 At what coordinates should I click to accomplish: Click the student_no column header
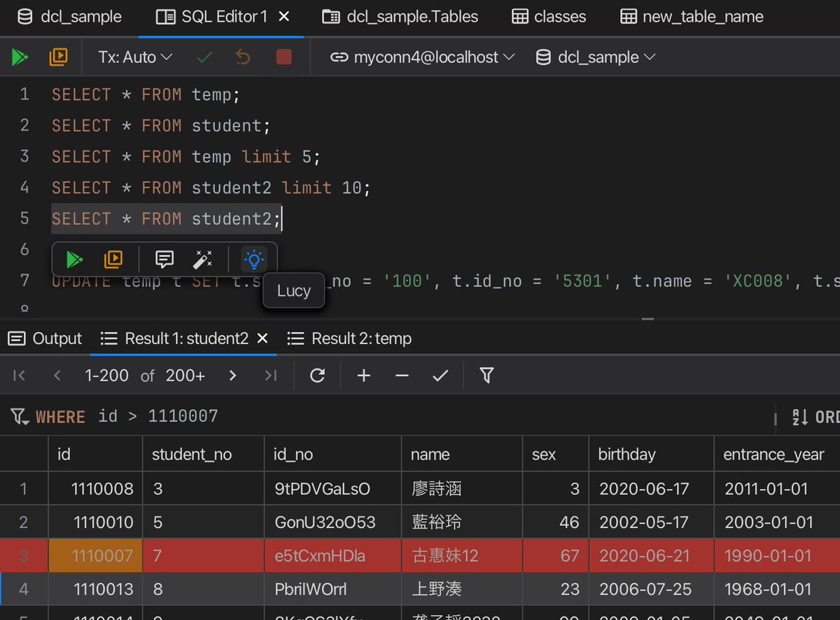(x=203, y=455)
